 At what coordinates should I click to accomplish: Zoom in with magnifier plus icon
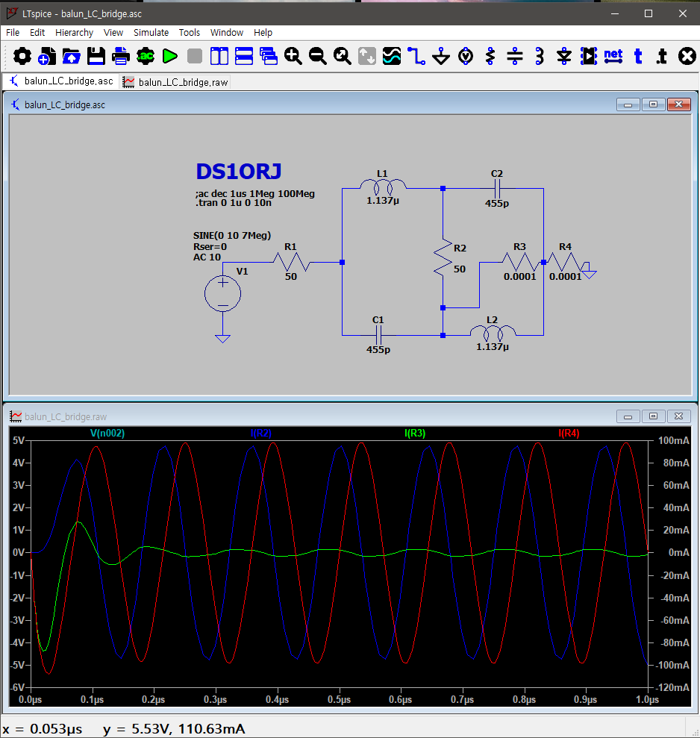(x=293, y=57)
